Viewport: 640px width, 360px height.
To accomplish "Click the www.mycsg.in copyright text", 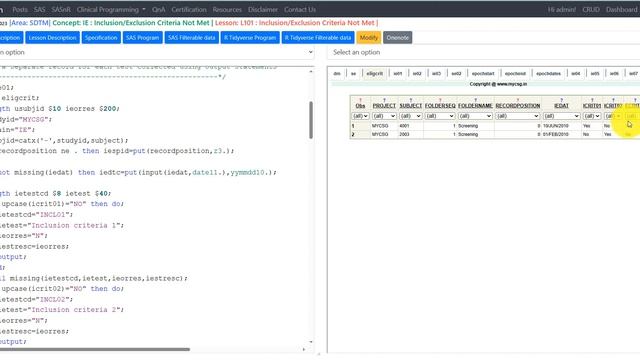I will tap(512, 84).
